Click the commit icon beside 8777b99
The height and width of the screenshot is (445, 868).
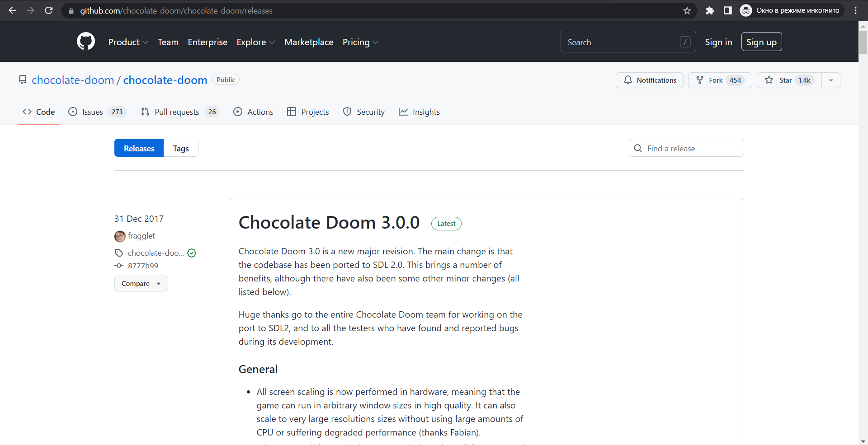119,266
